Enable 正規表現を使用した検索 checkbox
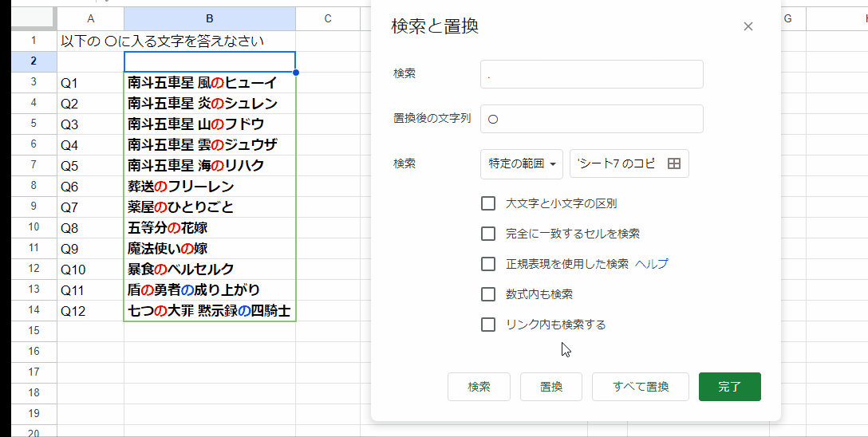 (x=487, y=264)
